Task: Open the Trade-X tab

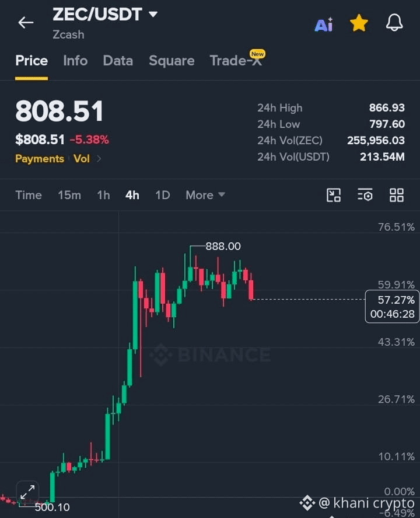Action: click(236, 61)
